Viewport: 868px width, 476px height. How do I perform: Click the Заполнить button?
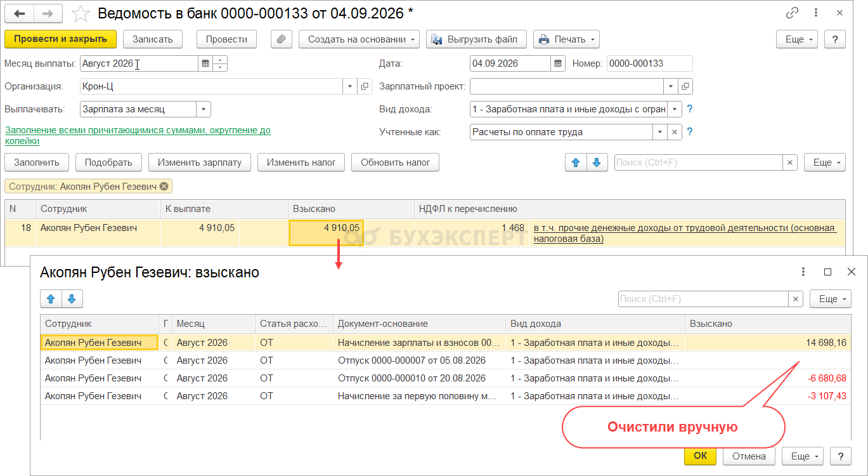point(37,162)
